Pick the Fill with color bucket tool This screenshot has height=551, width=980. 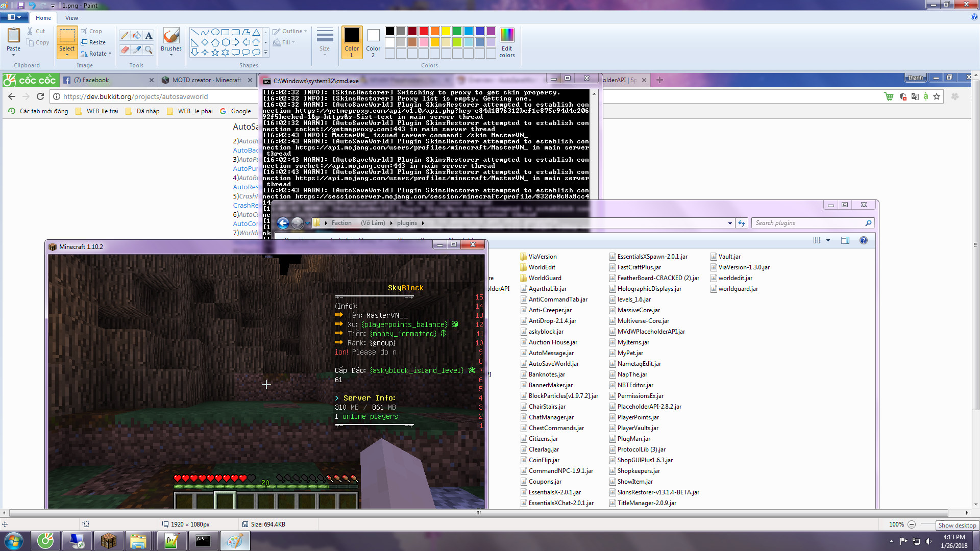tap(137, 35)
